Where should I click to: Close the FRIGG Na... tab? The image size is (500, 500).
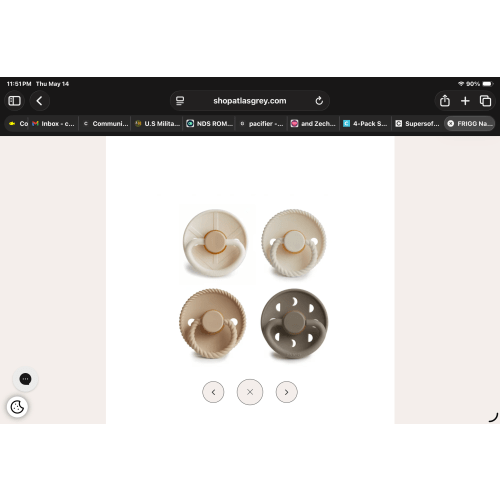(450, 124)
